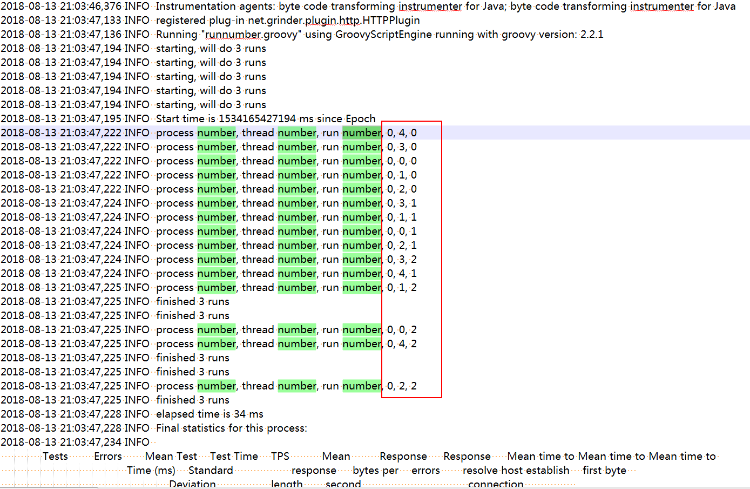Click the values 0, 4, 1 in the red box

click(x=402, y=273)
